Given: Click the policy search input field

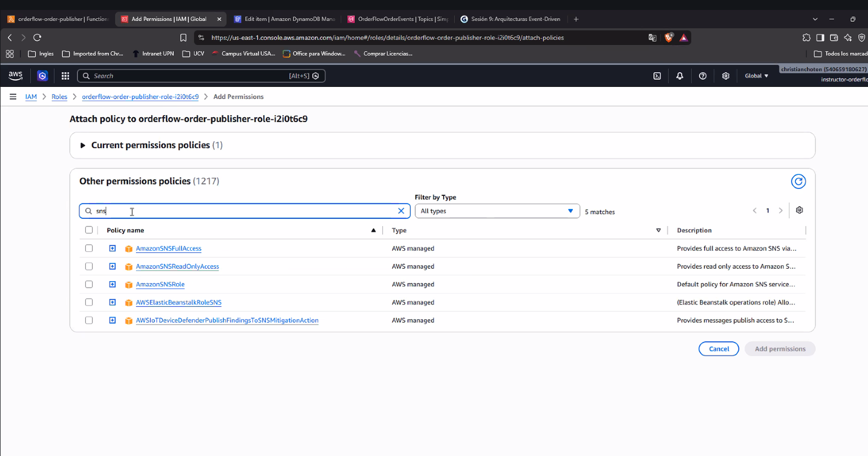Looking at the screenshot, I should (245, 211).
